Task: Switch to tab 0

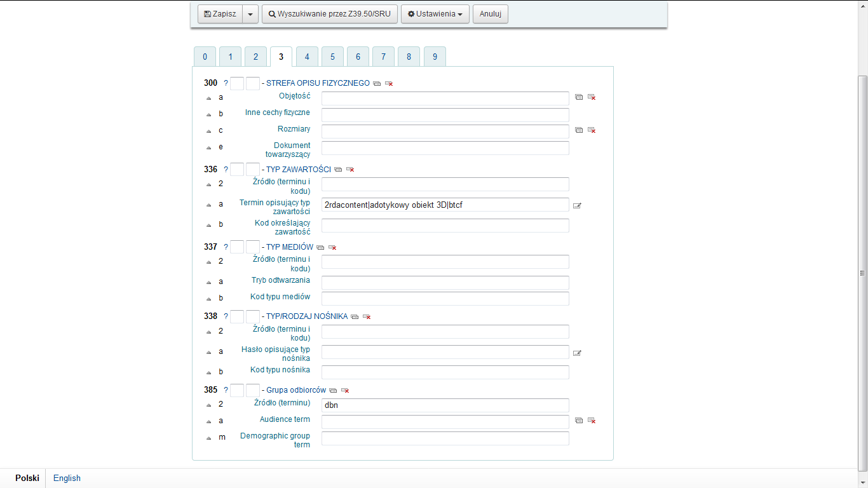Action: pyautogui.click(x=205, y=57)
